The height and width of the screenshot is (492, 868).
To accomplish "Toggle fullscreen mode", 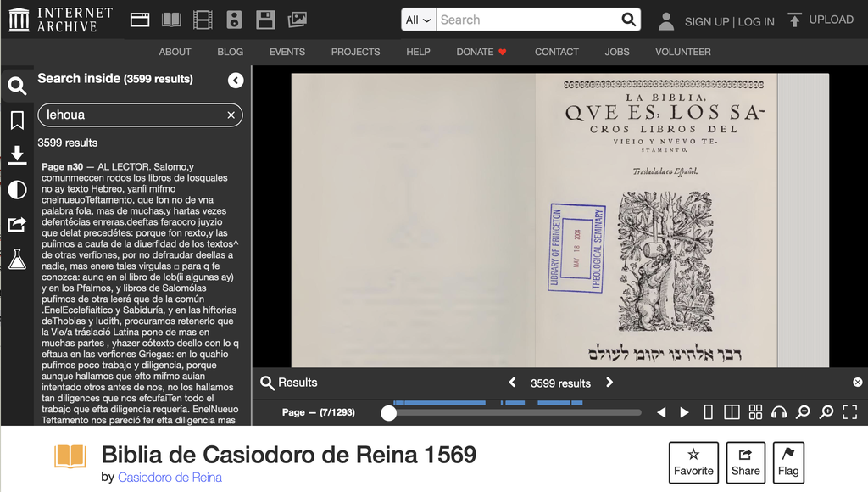I will (849, 412).
